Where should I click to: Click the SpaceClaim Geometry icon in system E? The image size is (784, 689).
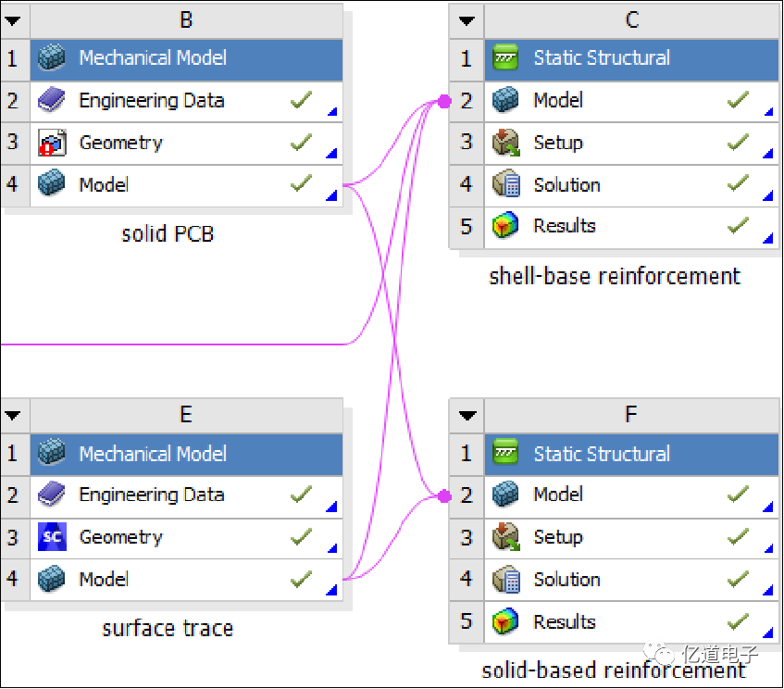coord(52,537)
